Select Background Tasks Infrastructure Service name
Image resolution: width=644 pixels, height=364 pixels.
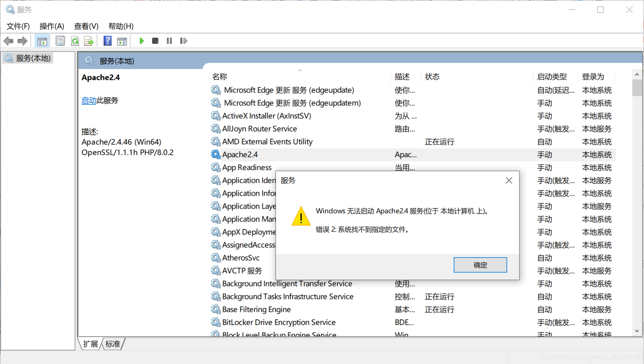[x=288, y=296]
